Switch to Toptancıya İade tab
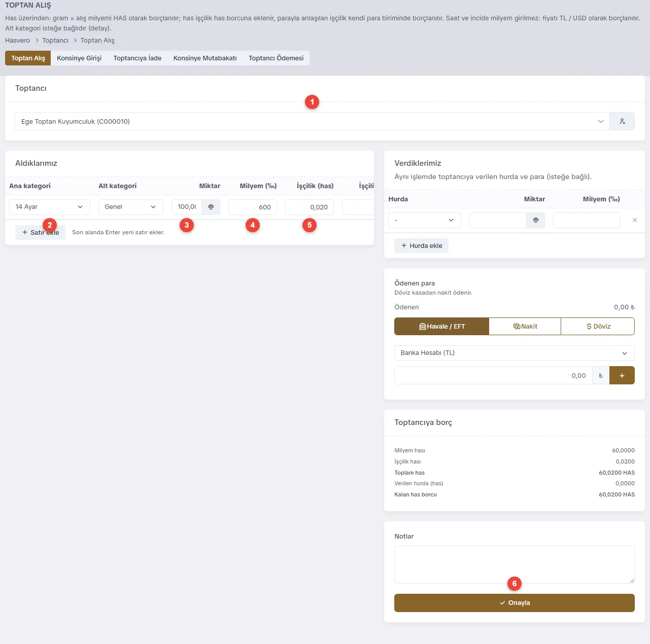Screen dimensions: 650x644 (x=138, y=58)
